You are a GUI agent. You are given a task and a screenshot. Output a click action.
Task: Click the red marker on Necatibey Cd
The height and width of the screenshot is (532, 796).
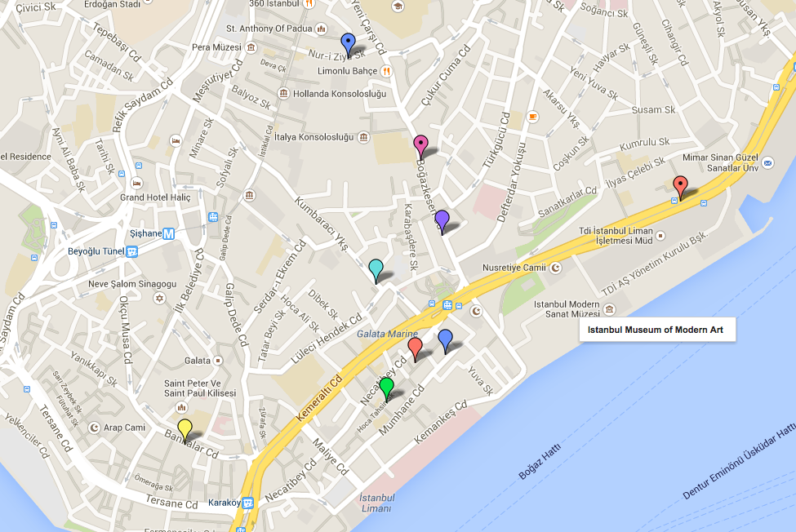click(415, 348)
